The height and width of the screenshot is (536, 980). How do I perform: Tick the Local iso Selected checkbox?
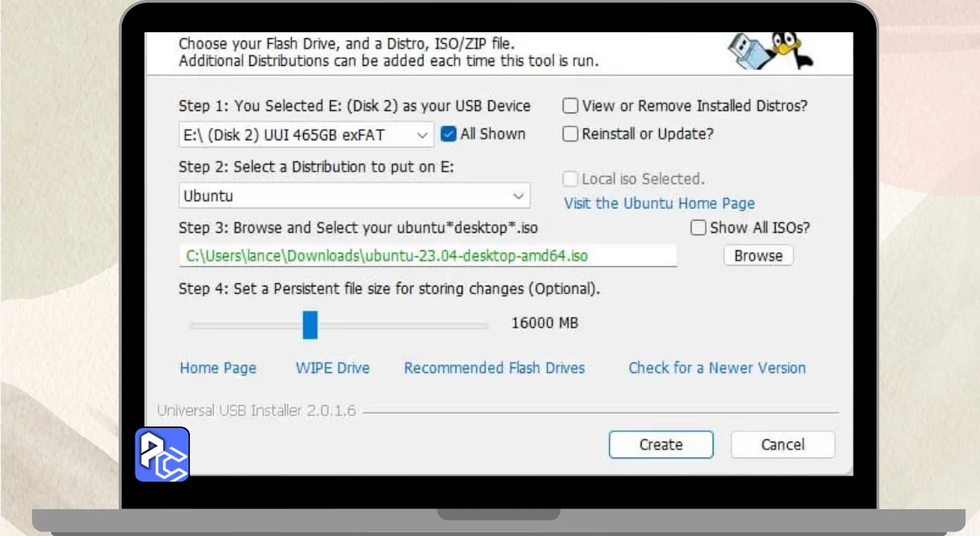point(570,179)
